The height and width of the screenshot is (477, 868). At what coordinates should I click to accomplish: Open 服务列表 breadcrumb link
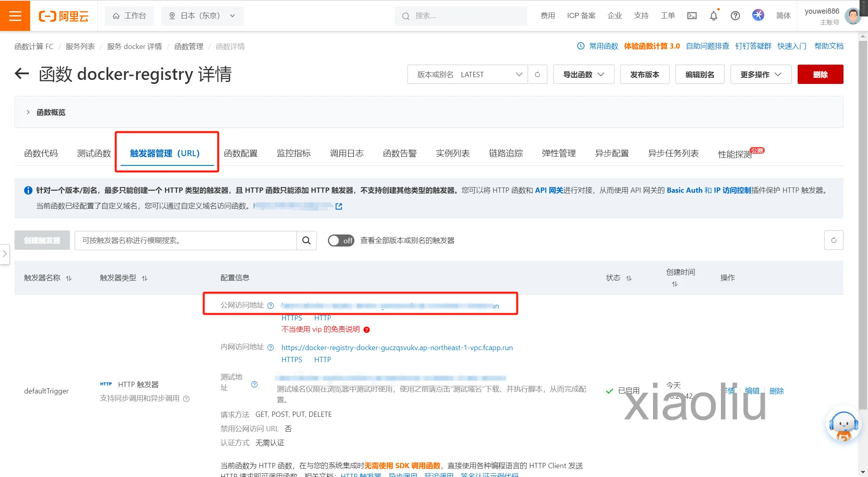(80, 47)
